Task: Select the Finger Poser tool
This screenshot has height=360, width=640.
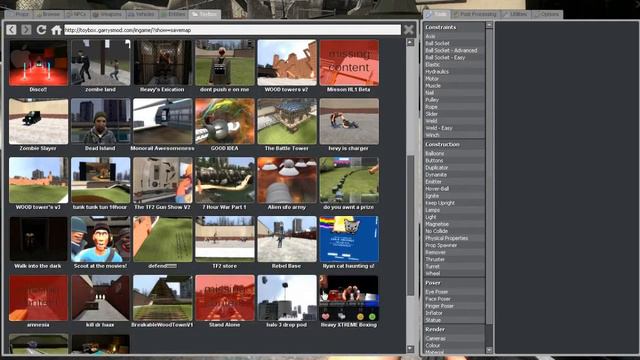Action: [454, 306]
